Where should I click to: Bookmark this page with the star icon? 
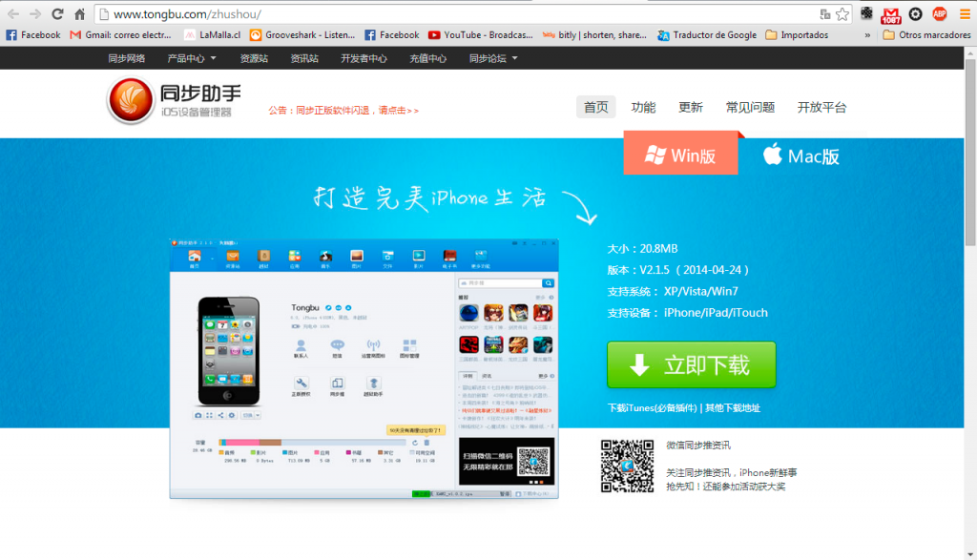click(842, 14)
